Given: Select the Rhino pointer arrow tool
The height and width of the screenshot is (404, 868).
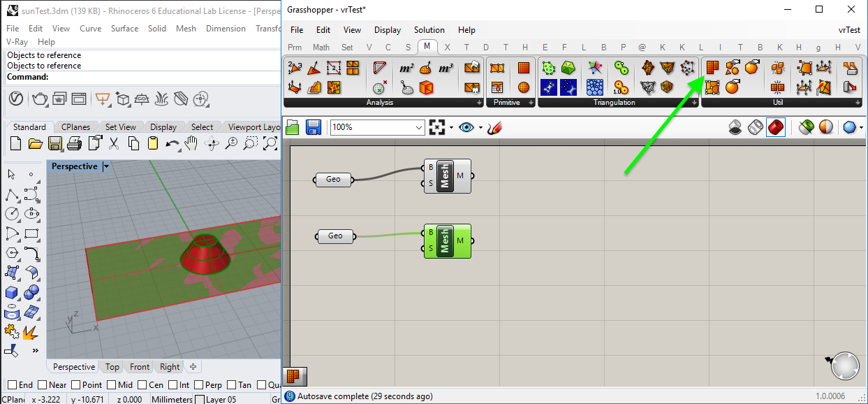Looking at the screenshot, I should tap(12, 175).
